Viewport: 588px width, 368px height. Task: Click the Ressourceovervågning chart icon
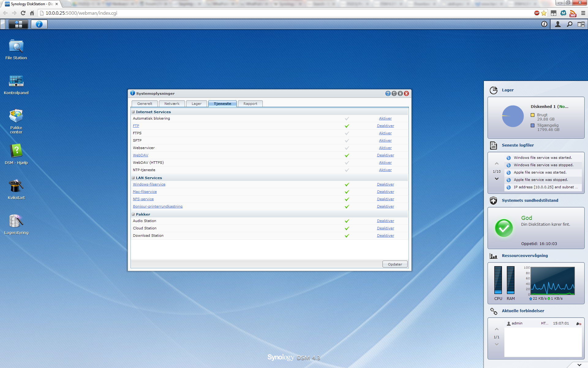pyautogui.click(x=493, y=256)
